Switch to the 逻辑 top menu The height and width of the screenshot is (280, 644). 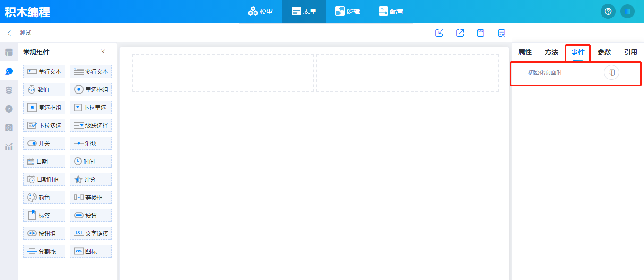pyautogui.click(x=347, y=11)
